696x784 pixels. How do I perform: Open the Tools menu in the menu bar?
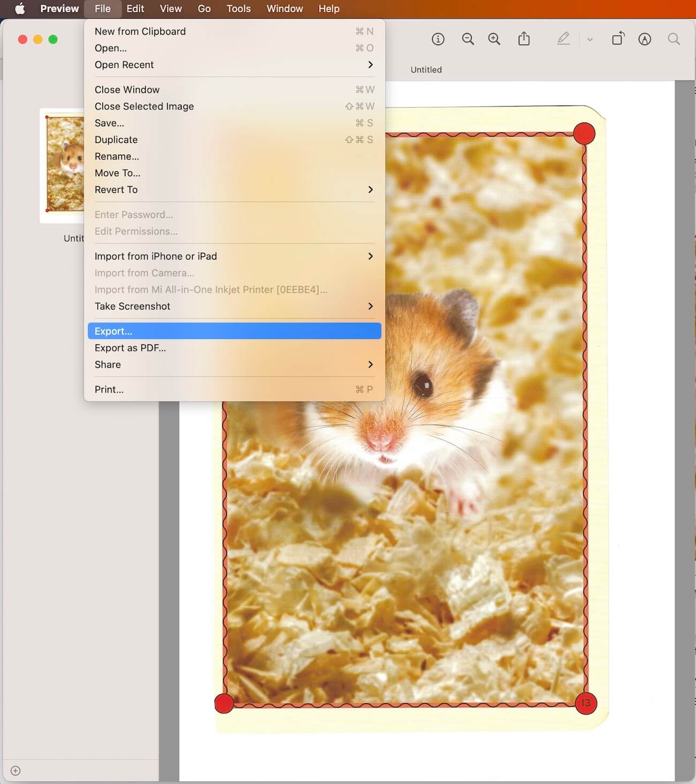[238, 9]
